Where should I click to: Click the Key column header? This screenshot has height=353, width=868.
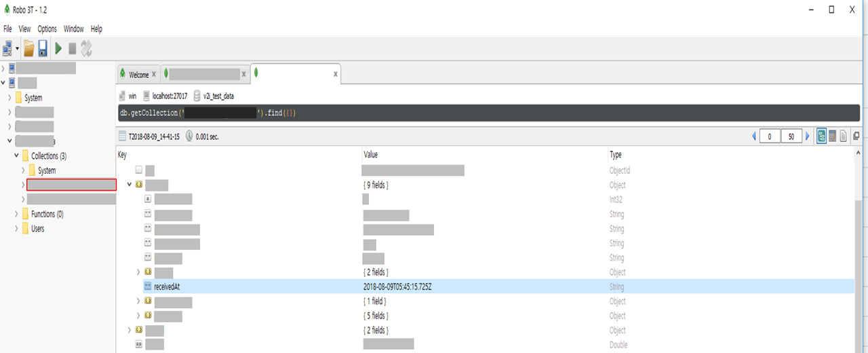click(123, 155)
